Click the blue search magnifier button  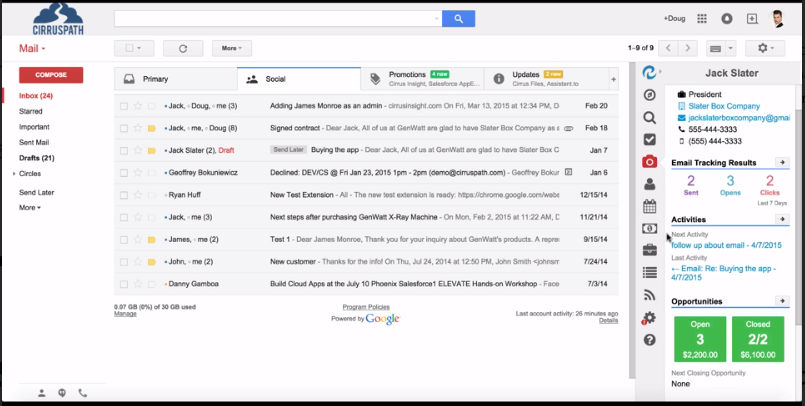pyautogui.click(x=458, y=18)
